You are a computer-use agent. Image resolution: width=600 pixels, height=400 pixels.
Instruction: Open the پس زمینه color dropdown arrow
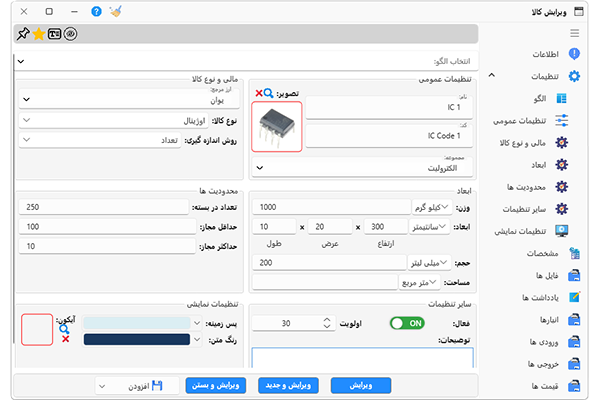coord(197,323)
